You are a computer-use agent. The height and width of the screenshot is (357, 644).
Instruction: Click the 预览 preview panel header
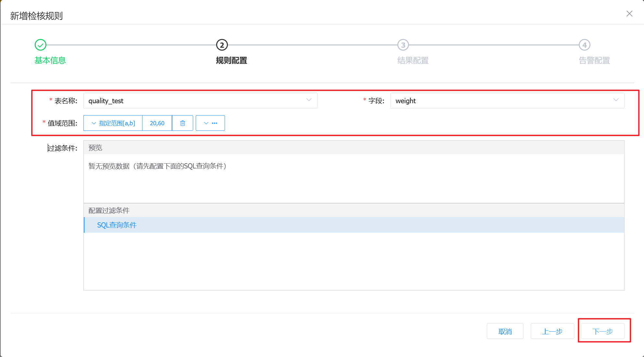coord(95,148)
